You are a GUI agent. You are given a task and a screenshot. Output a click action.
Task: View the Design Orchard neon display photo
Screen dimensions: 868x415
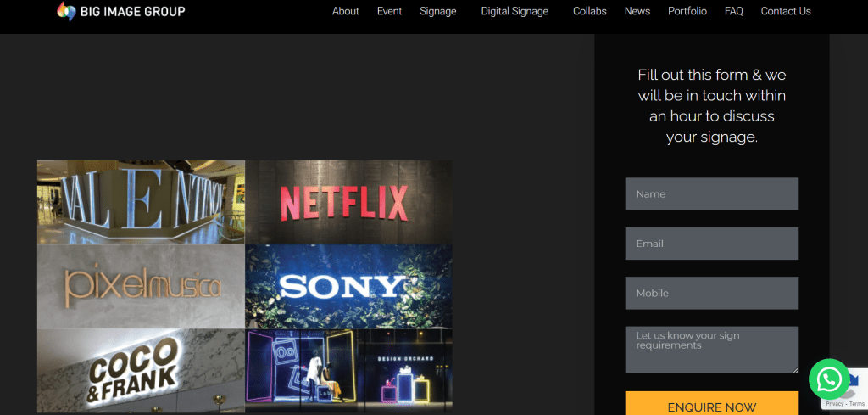pyautogui.click(x=348, y=371)
